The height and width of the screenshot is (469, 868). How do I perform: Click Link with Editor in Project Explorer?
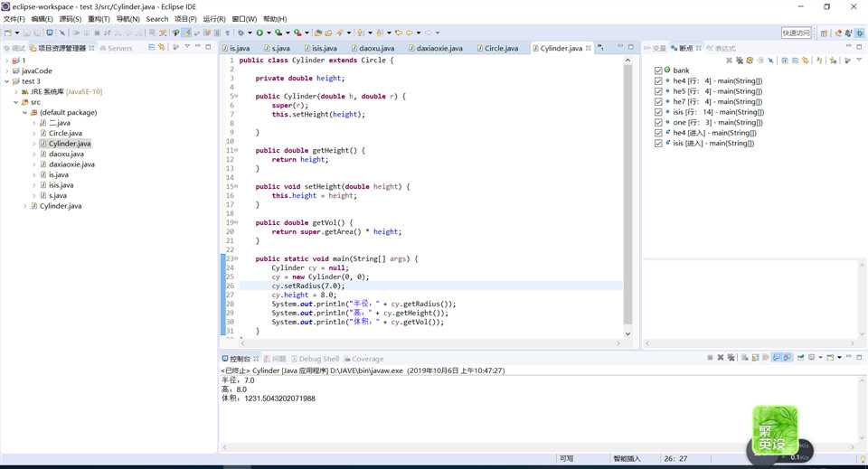pos(162,48)
